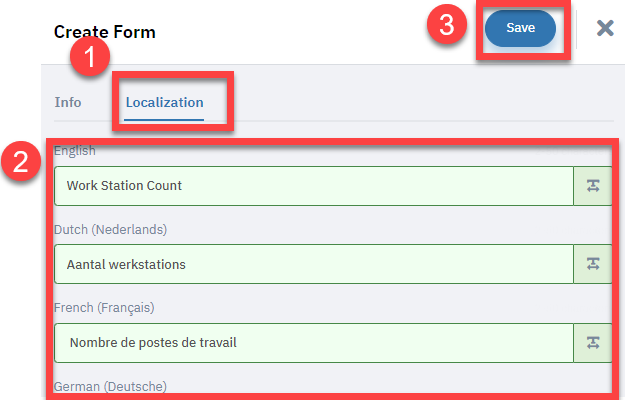The height and width of the screenshot is (400, 625).
Task: Click the Dutch (Nederlands) label
Action: coord(110,229)
